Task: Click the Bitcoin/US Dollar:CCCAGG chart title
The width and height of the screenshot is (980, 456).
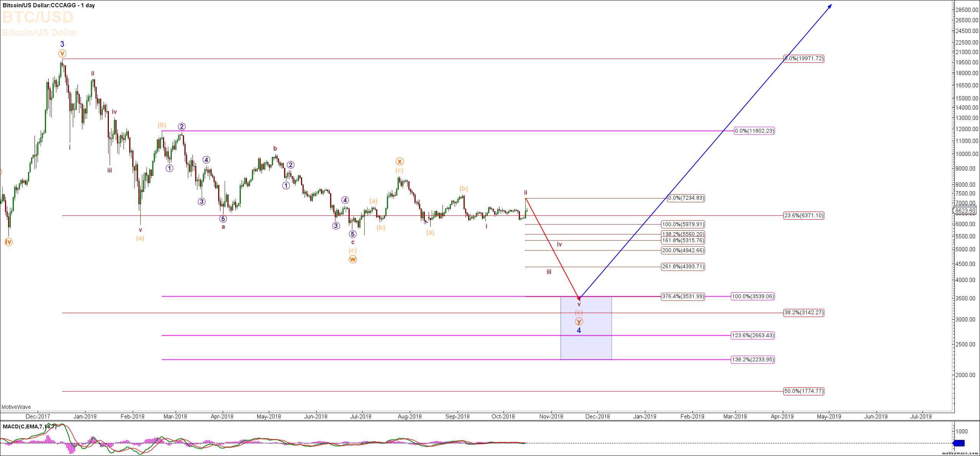Action: (x=39, y=5)
